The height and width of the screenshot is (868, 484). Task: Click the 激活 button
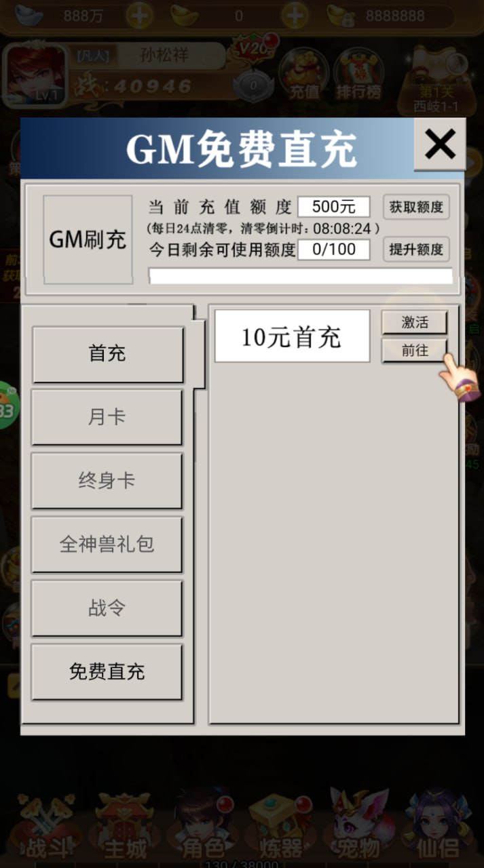[x=415, y=323]
